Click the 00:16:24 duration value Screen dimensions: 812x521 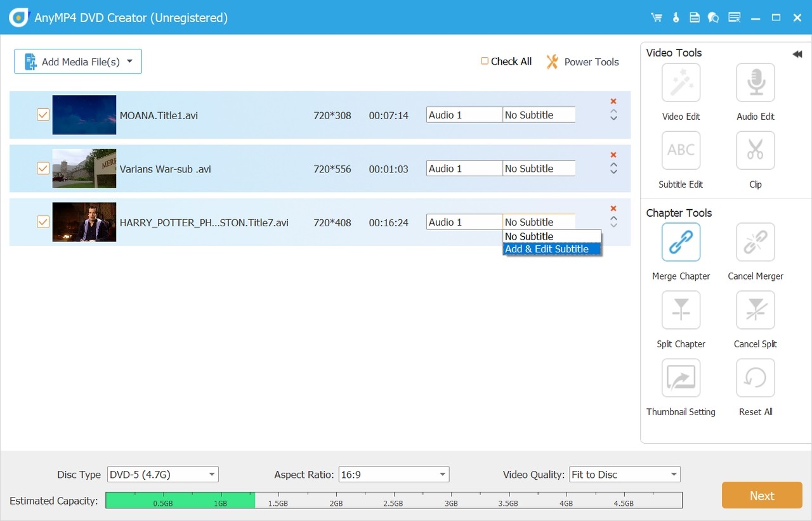389,222
